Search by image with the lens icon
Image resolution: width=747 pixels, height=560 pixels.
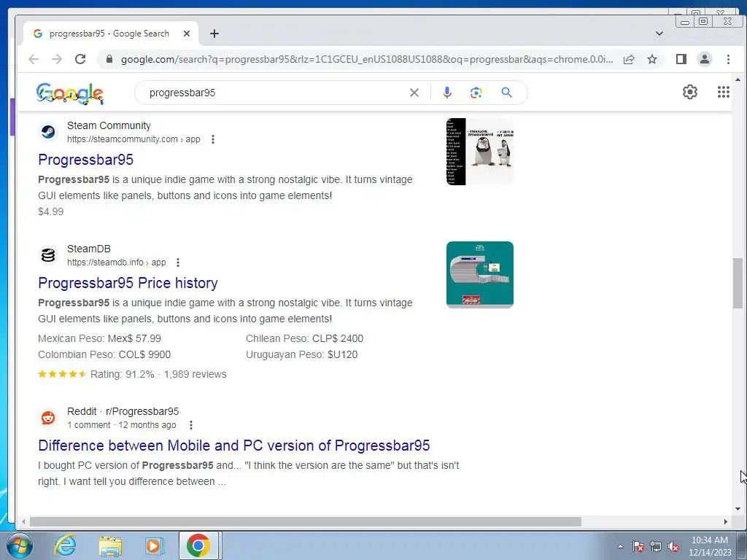click(x=476, y=93)
